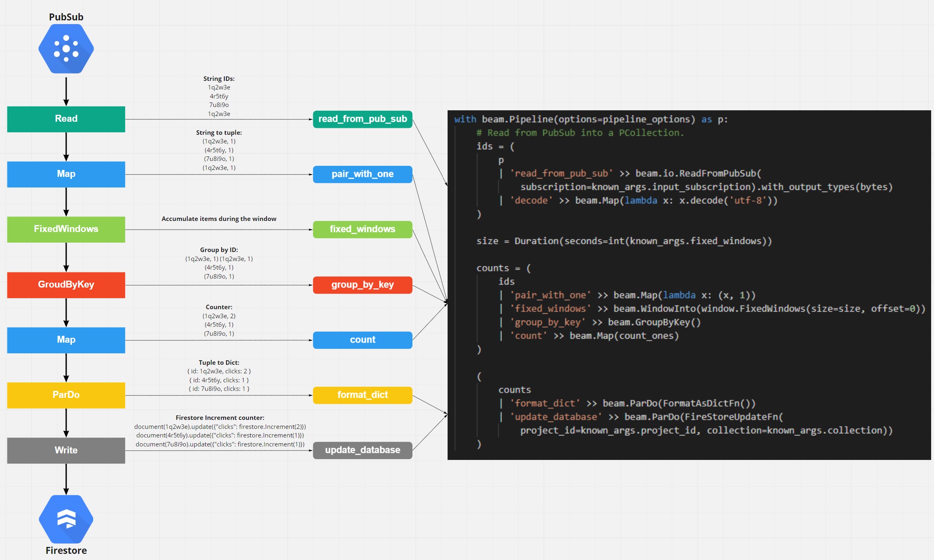
Task: Select the read_from_pub_sub label box
Action: [x=362, y=119]
